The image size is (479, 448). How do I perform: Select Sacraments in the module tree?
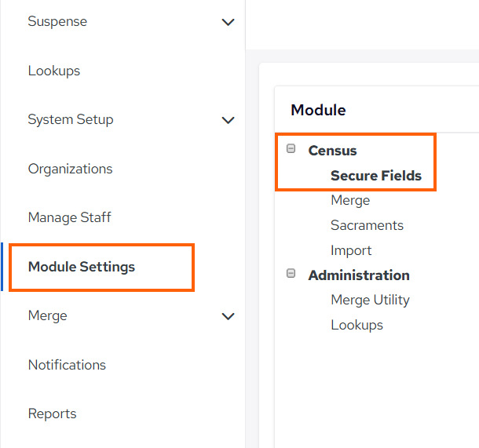[x=367, y=225]
